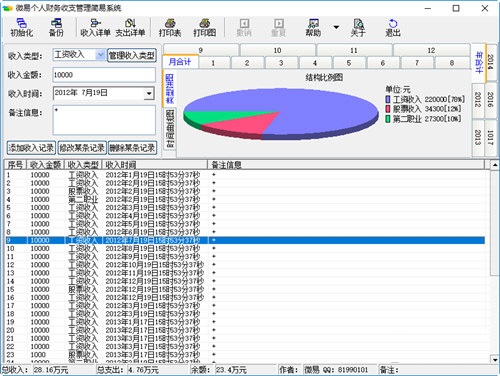
Task: Expand the arrow next to 帮助
Action: 336,27
